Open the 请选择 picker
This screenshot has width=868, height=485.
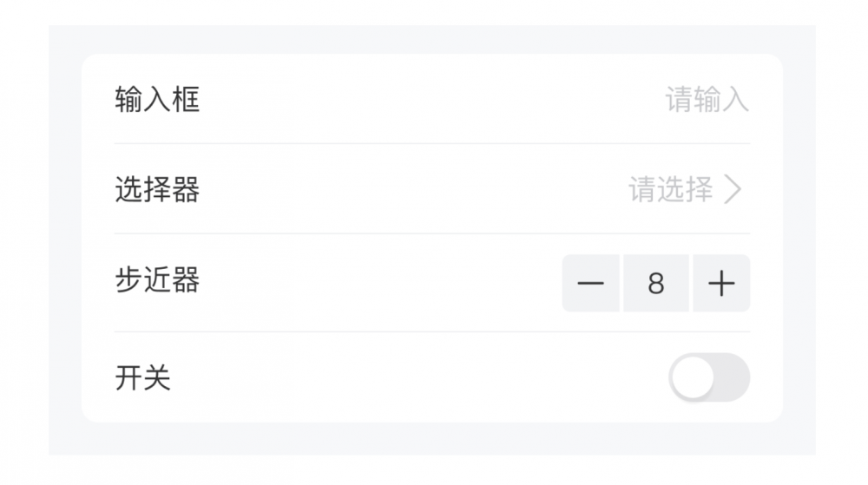tap(671, 189)
